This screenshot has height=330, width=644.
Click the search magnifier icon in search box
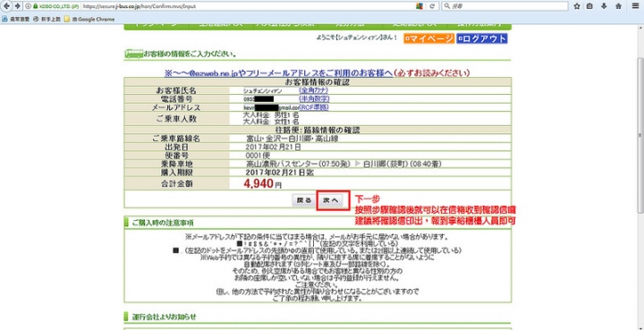pyautogui.click(x=447, y=6)
